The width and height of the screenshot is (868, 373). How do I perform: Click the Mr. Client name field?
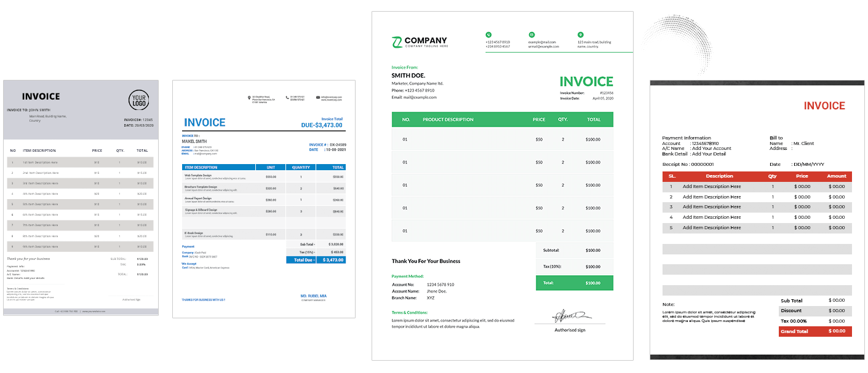coord(803,143)
